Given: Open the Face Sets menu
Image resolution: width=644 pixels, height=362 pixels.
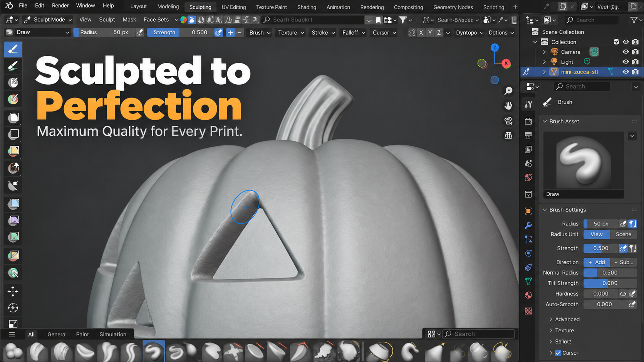Looking at the screenshot, I should click(156, 20).
